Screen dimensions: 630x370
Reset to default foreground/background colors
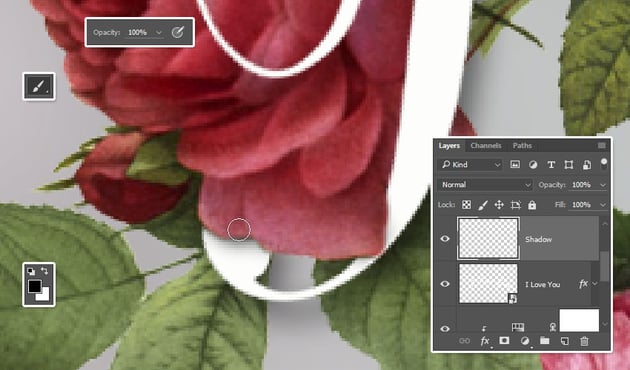(x=31, y=271)
